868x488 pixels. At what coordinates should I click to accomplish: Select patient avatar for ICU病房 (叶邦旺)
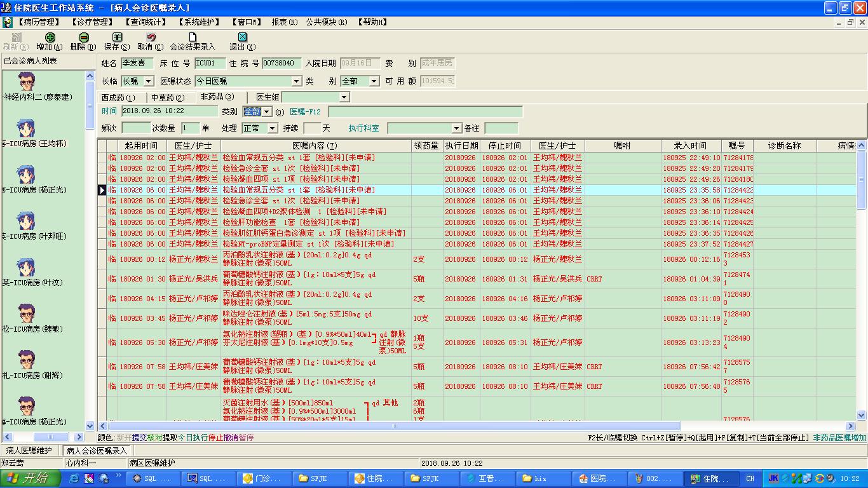27,220
